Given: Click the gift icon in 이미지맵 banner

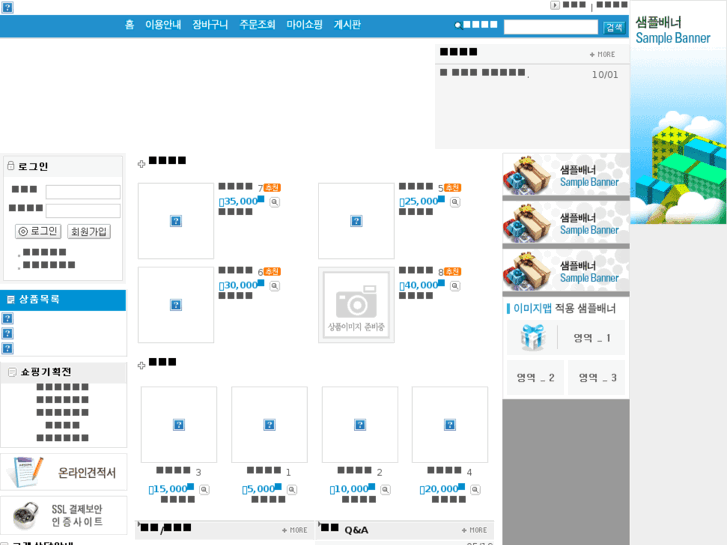Looking at the screenshot, I should (x=532, y=337).
